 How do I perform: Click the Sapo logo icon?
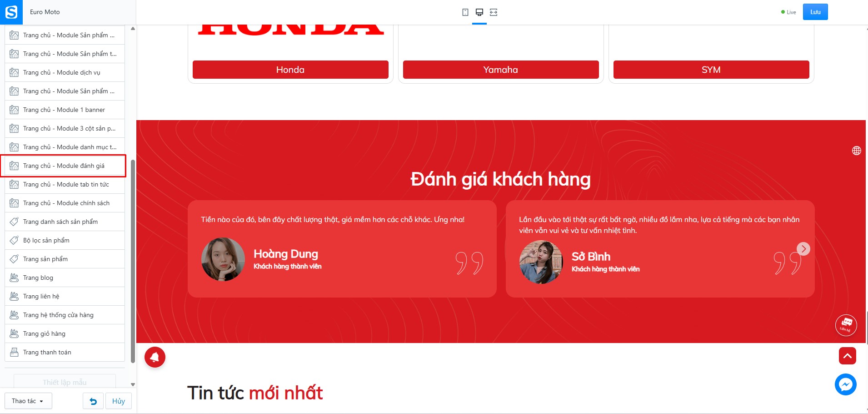point(11,12)
